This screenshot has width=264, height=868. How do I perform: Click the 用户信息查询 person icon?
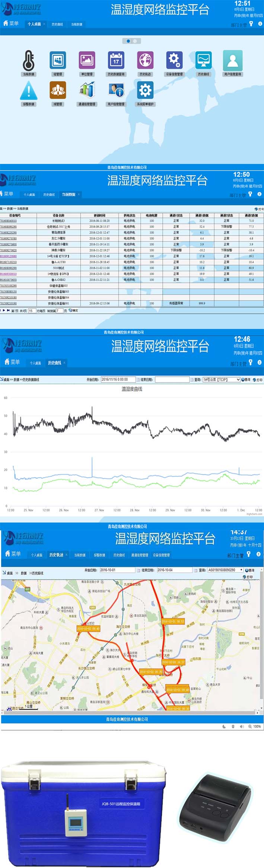click(232, 60)
